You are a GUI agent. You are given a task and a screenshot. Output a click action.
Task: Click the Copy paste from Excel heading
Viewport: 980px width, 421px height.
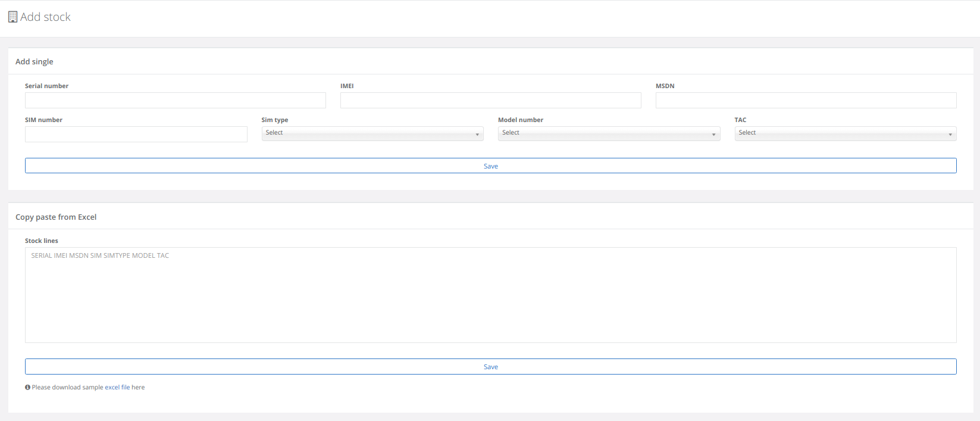56,217
